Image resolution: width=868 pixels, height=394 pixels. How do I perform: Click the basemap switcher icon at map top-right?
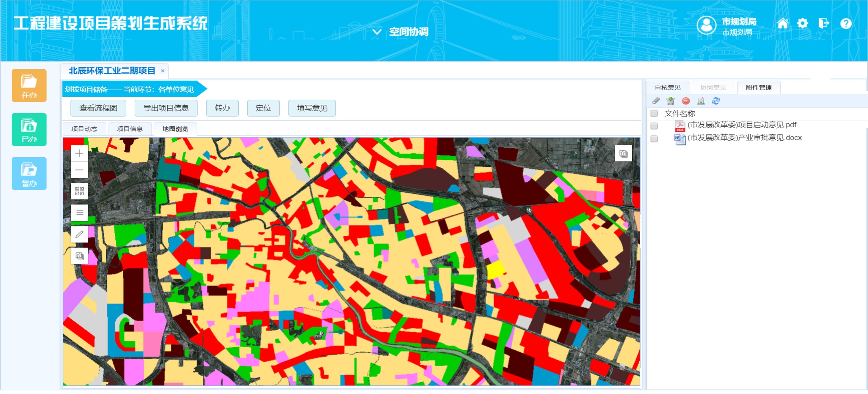623,153
